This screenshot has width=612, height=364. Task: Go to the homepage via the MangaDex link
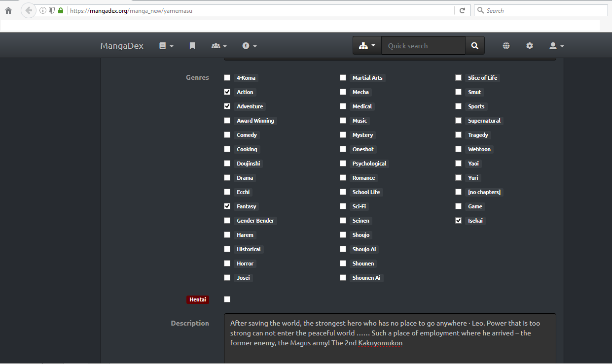tap(121, 45)
